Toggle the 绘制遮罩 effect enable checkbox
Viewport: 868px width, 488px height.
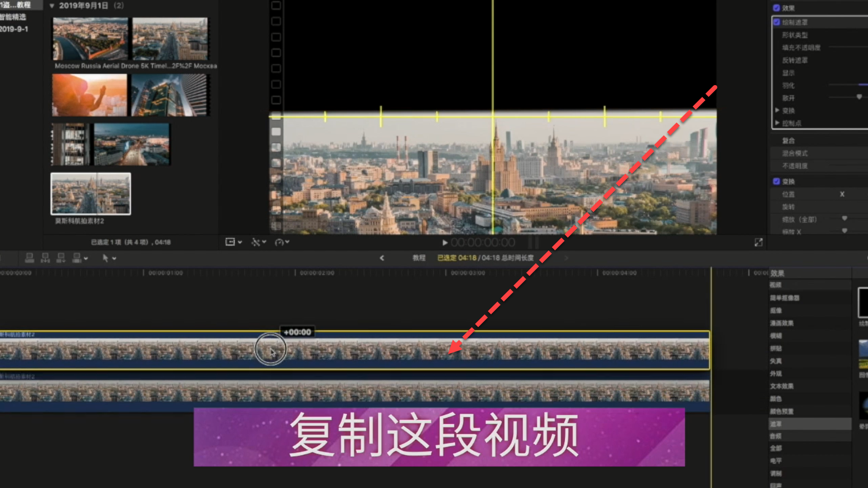point(777,22)
